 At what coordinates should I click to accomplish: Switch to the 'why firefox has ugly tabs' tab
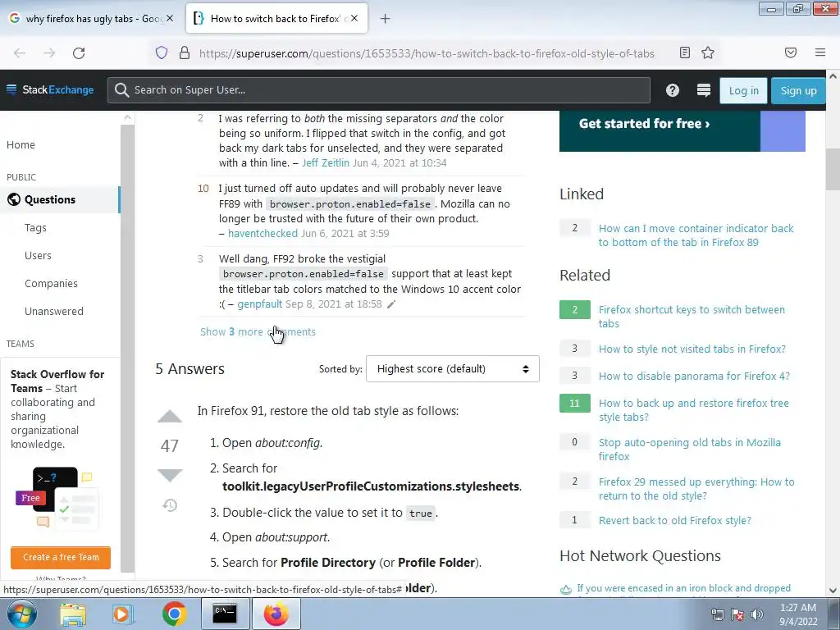click(x=92, y=18)
